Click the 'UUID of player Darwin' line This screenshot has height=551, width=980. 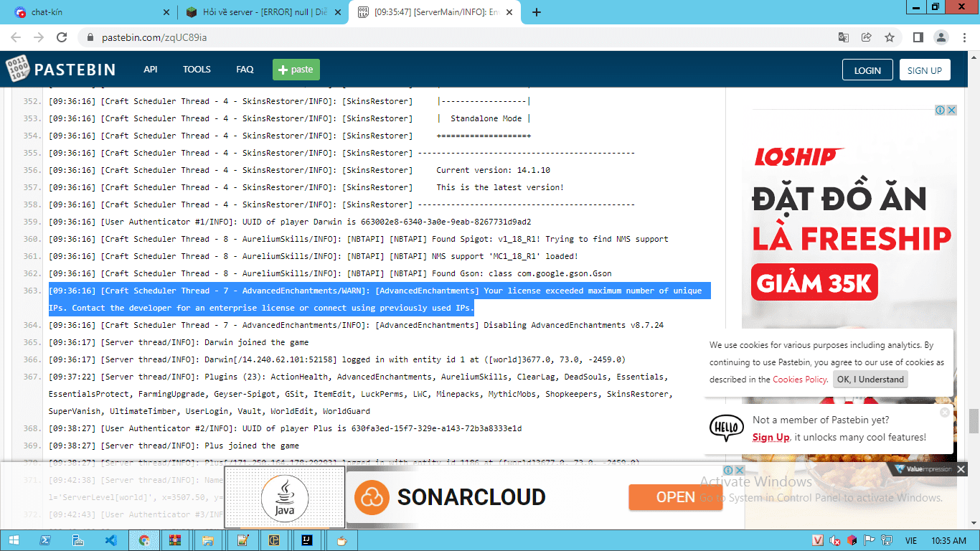tap(290, 222)
